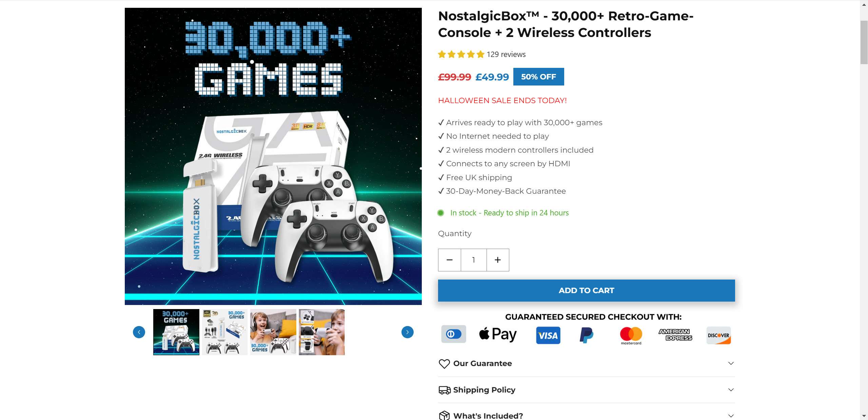Click the Diners Club card icon
The image size is (868, 420).
(x=454, y=334)
